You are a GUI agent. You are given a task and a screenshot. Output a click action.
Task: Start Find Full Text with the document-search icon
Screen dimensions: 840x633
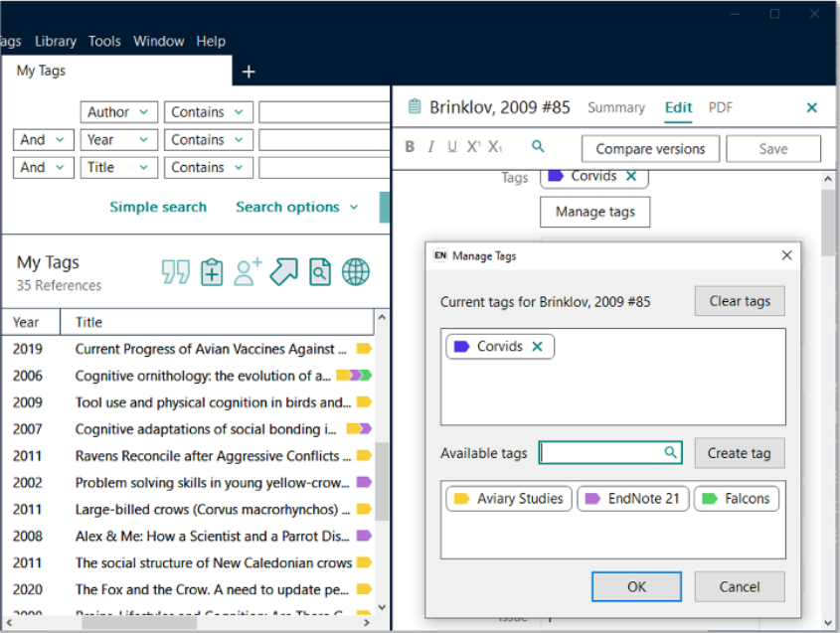pos(319,270)
